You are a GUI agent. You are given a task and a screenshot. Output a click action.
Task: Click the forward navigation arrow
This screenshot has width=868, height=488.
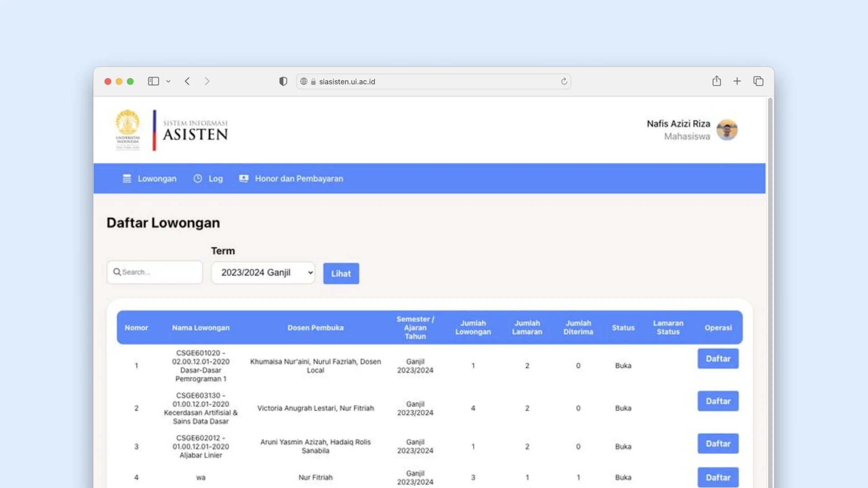click(208, 81)
